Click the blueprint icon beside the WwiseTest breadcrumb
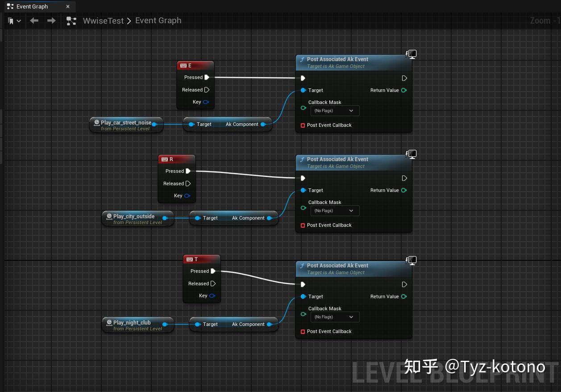This screenshot has width=561, height=392. click(71, 21)
